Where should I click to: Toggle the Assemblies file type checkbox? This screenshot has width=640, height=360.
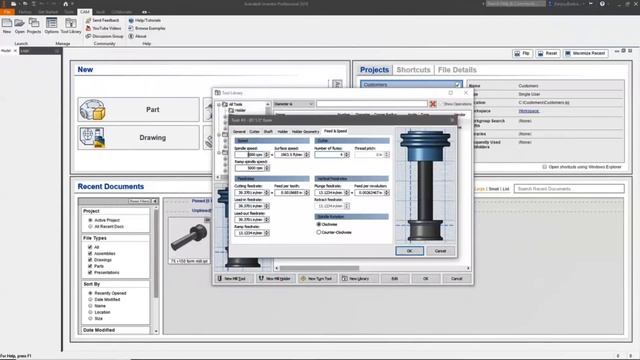[x=90, y=253]
